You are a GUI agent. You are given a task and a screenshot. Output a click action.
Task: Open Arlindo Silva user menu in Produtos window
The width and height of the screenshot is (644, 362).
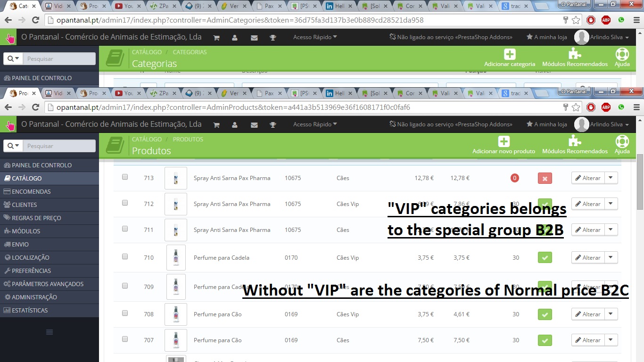point(602,124)
